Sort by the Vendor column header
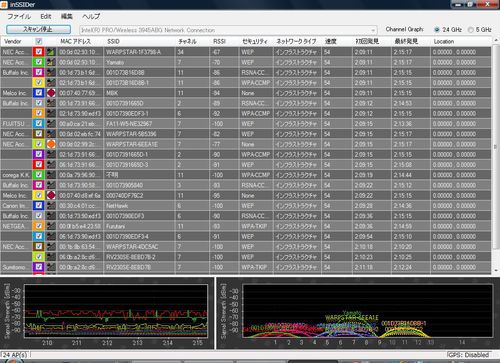This screenshot has height=363, width=500. tap(17, 41)
